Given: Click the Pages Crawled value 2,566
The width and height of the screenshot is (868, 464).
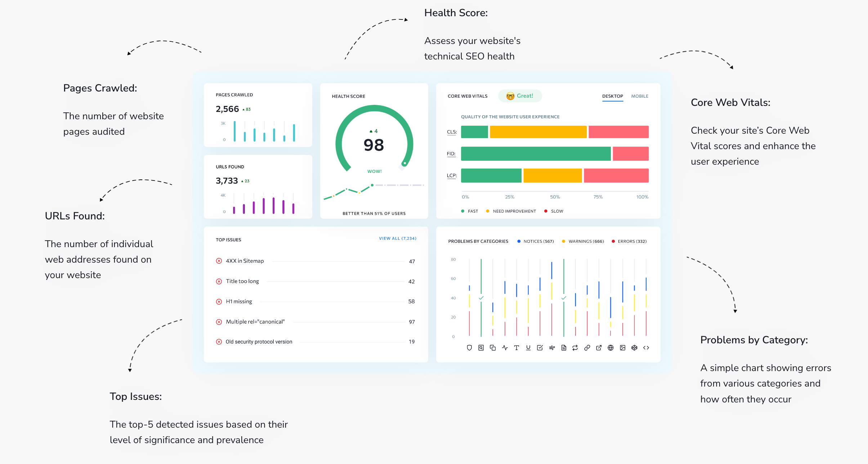Looking at the screenshot, I should coord(227,109).
